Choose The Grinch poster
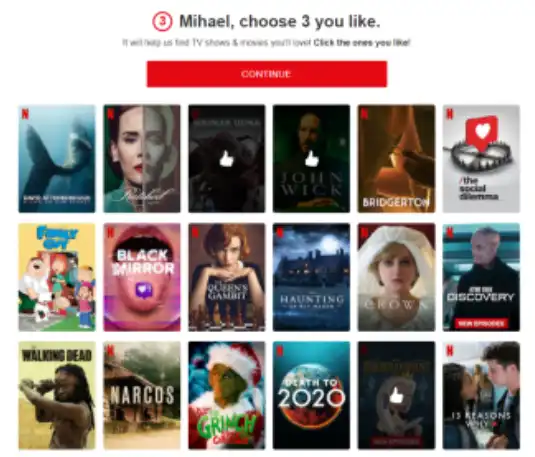Image resolution: width=535 pixels, height=457 pixels. coord(227,395)
